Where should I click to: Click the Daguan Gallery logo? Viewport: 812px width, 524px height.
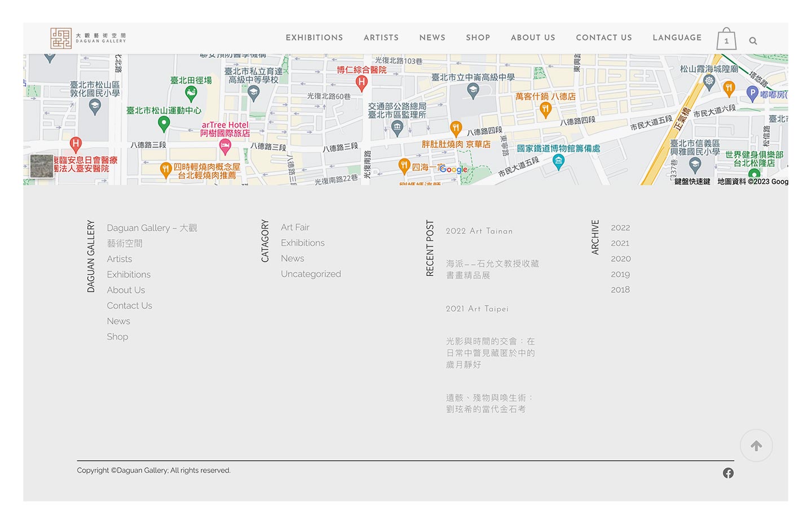[88, 38]
